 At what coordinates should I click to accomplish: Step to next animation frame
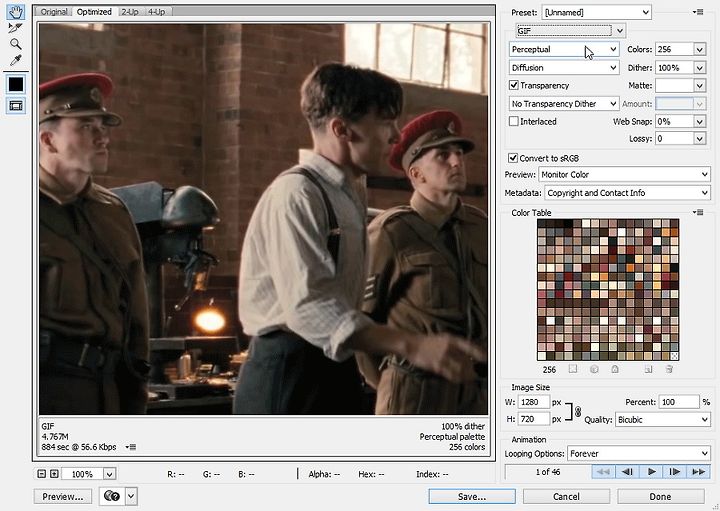[x=675, y=472]
